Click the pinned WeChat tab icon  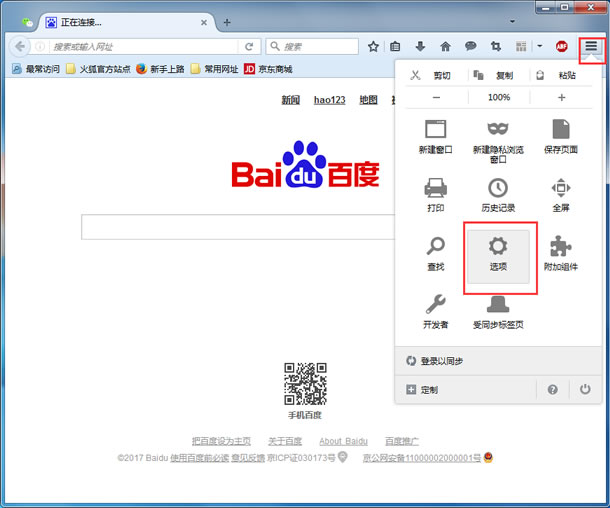point(27,23)
